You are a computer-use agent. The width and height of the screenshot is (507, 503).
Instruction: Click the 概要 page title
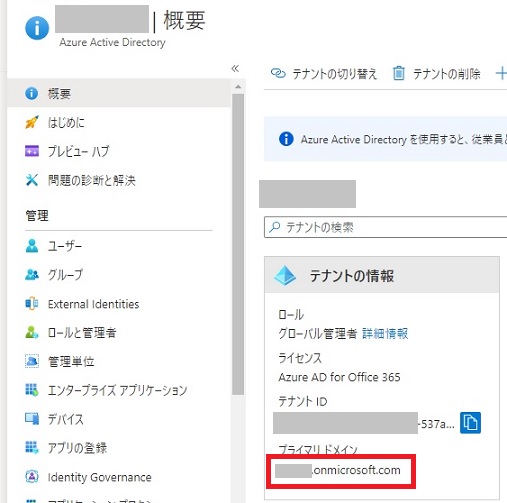coord(184,21)
